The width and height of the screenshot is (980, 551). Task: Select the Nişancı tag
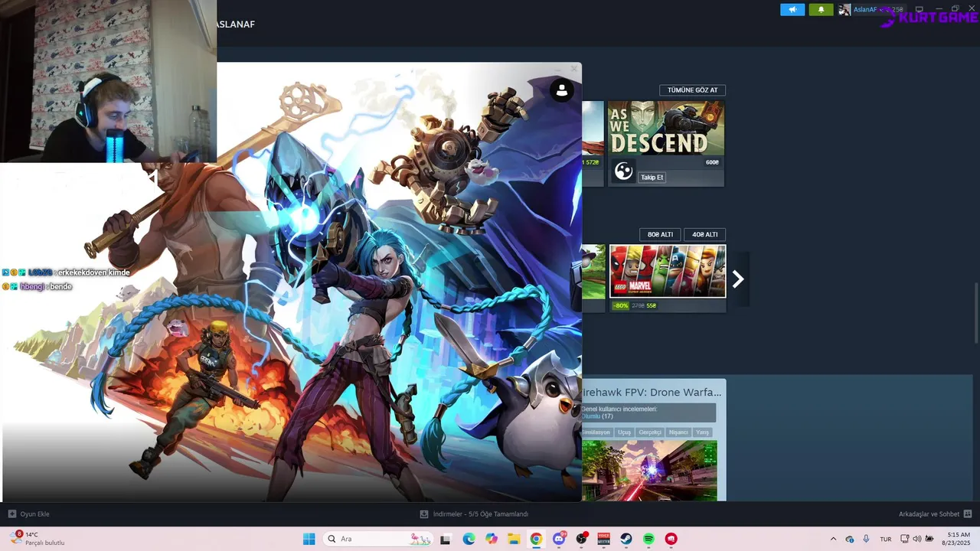click(x=678, y=432)
